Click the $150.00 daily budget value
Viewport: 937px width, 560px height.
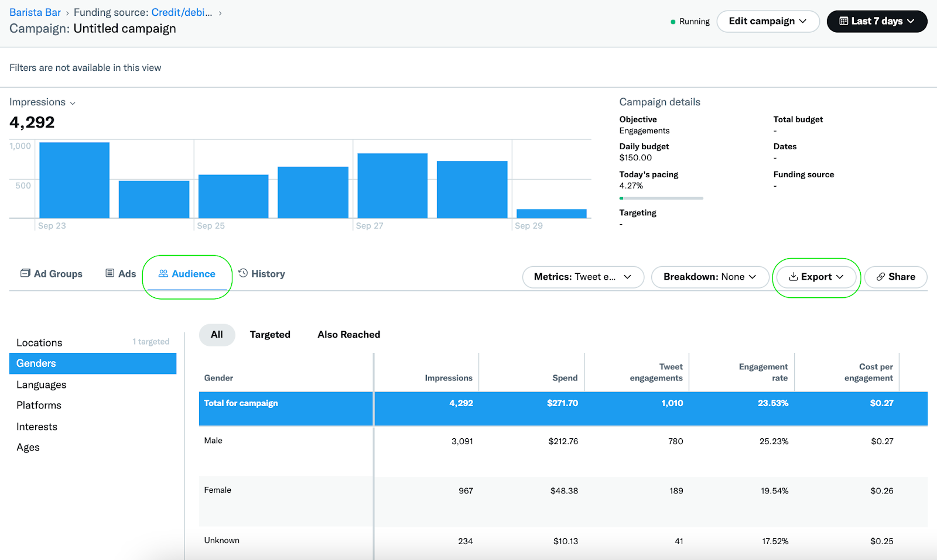tap(635, 157)
